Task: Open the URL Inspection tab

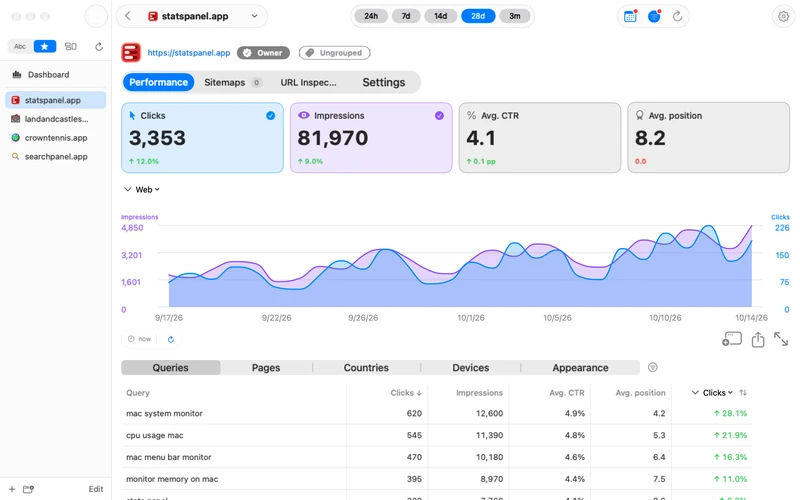Action: [x=308, y=82]
